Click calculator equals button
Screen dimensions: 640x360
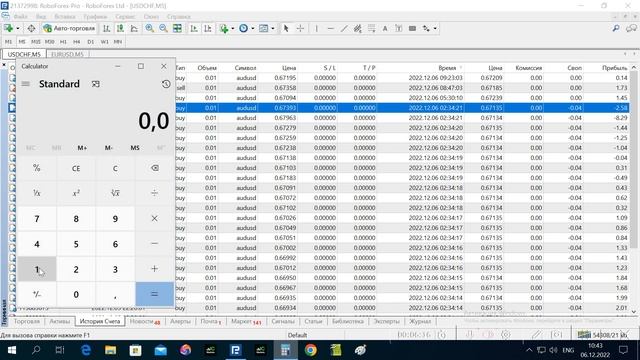(x=154, y=294)
